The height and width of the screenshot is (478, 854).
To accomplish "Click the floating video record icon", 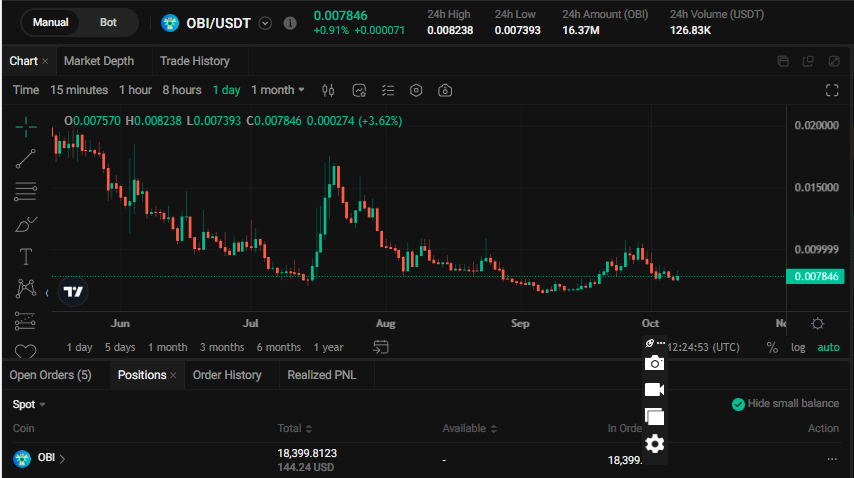I will [x=654, y=390].
